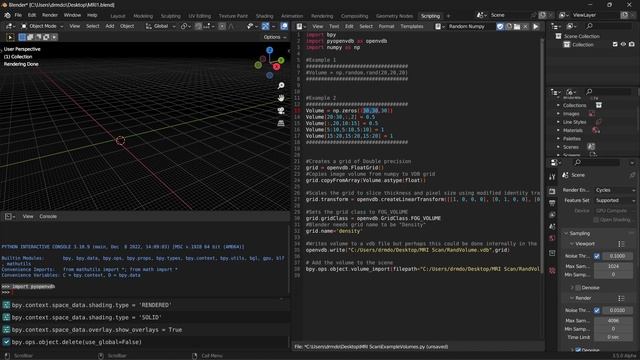Click the Scene name field in top bar
Viewport: 640px width, 360px height.
[x=509, y=15]
